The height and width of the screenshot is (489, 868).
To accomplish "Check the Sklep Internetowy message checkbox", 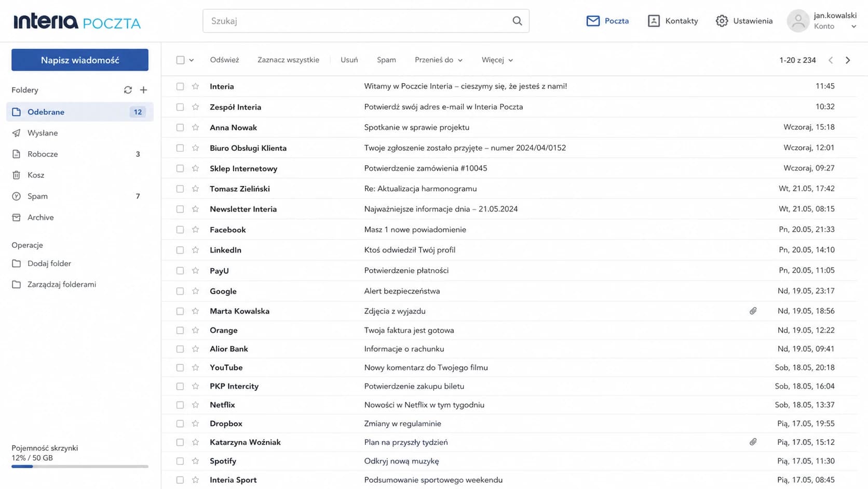I will (x=180, y=168).
